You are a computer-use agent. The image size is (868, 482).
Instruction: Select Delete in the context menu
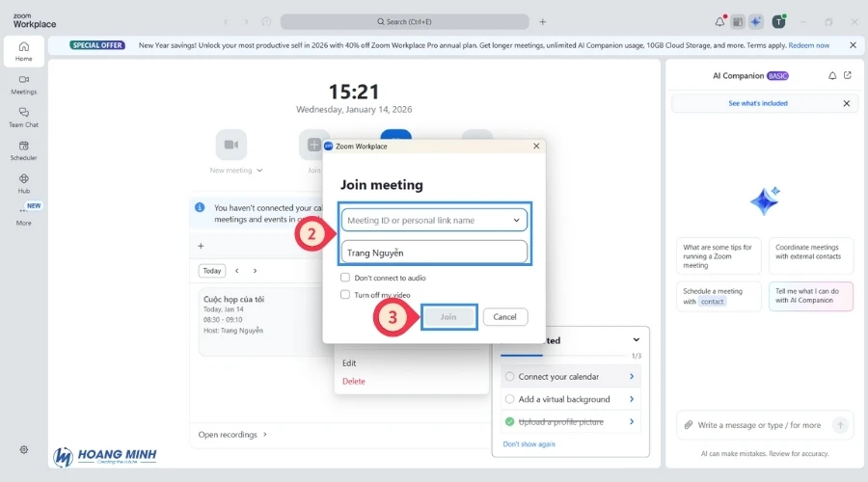(x=354, y=382)
